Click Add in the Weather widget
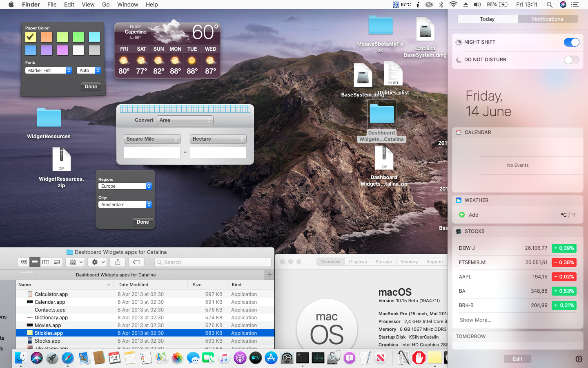This screenshot has width=588, height=368. click(469, 215)
